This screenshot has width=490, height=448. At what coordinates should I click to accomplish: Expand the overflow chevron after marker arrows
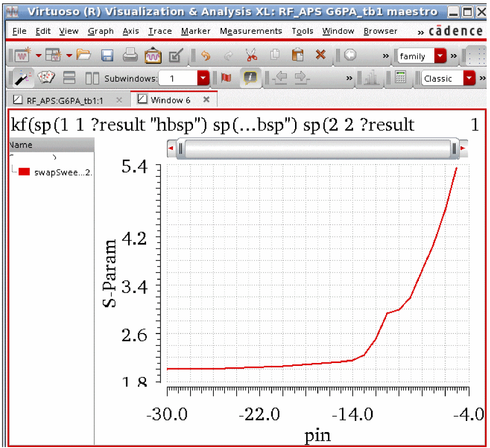click(349, 78)
